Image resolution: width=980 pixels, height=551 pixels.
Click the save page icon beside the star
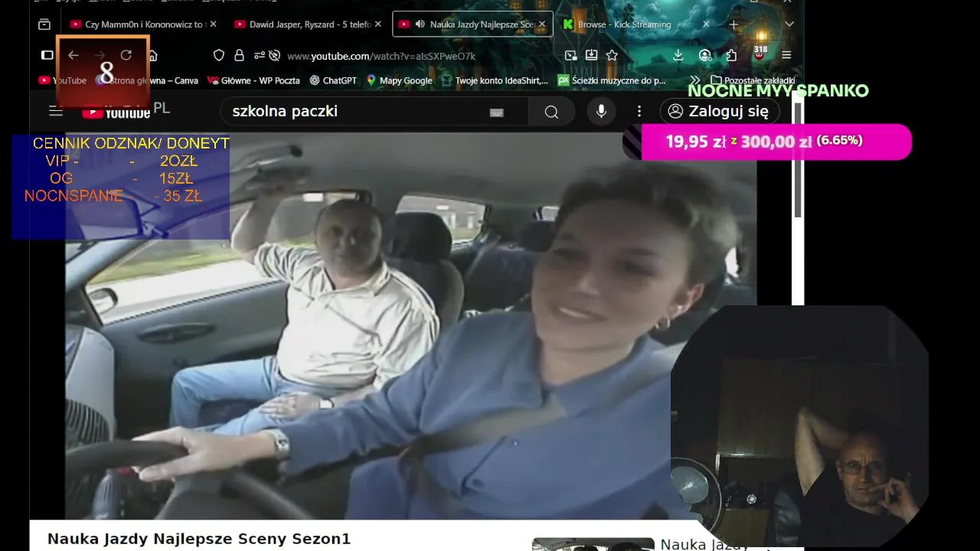tap(591, 55)
